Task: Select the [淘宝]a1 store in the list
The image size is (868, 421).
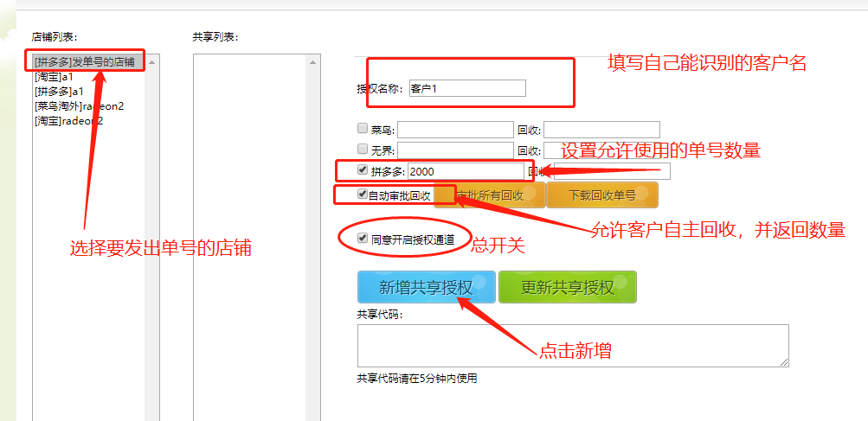Action: pos(54,77)
